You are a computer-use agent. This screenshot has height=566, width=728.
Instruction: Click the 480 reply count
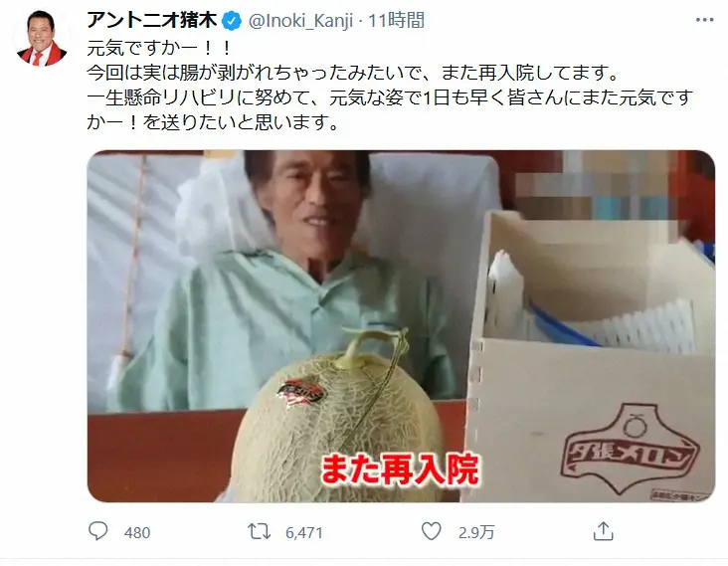pyautogui.click(x=137, y=532)
